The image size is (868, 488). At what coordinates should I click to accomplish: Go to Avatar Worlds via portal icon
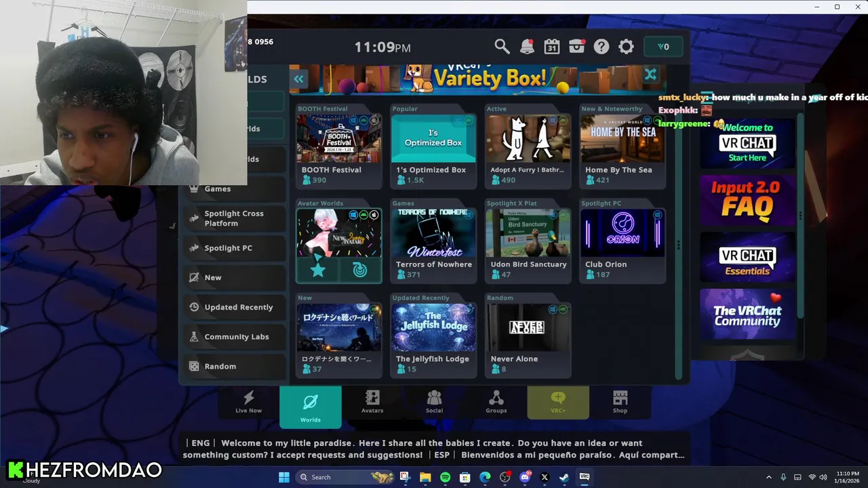pyautogui.click(x=359, y=270)
